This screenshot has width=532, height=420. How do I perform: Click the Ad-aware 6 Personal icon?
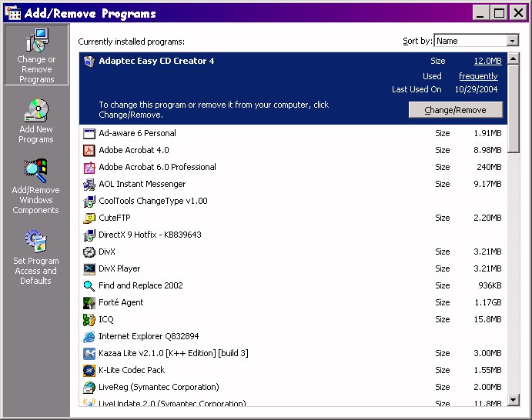click(89, 133)
